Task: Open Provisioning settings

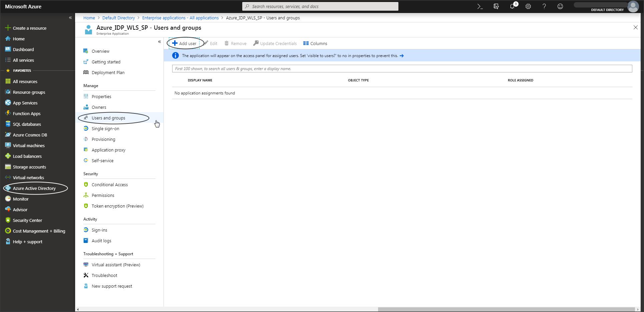Action: point(103,139)
